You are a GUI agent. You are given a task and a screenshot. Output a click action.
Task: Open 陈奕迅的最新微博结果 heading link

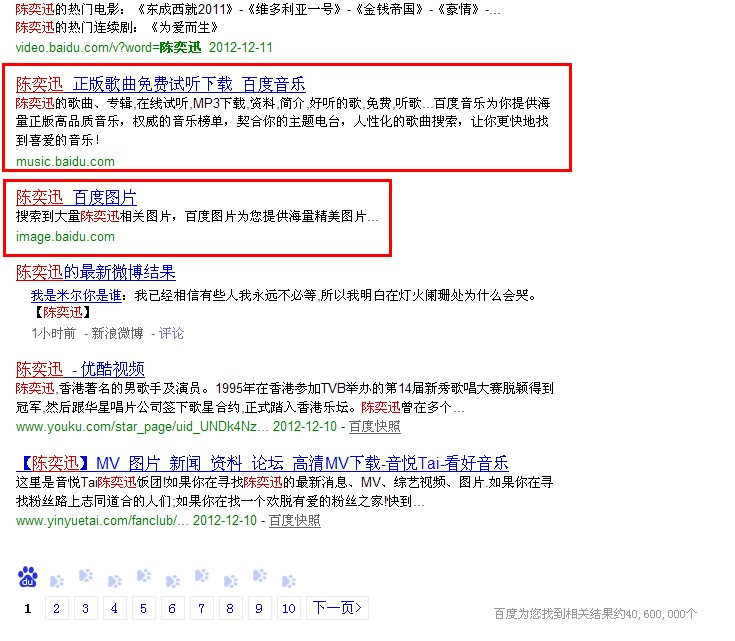click(x=96, y=272)
